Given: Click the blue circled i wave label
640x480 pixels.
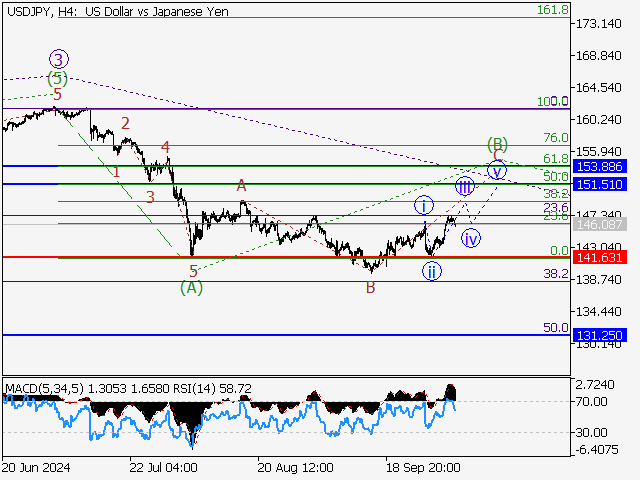Looking at the screenshot, I should coord(424,206).
